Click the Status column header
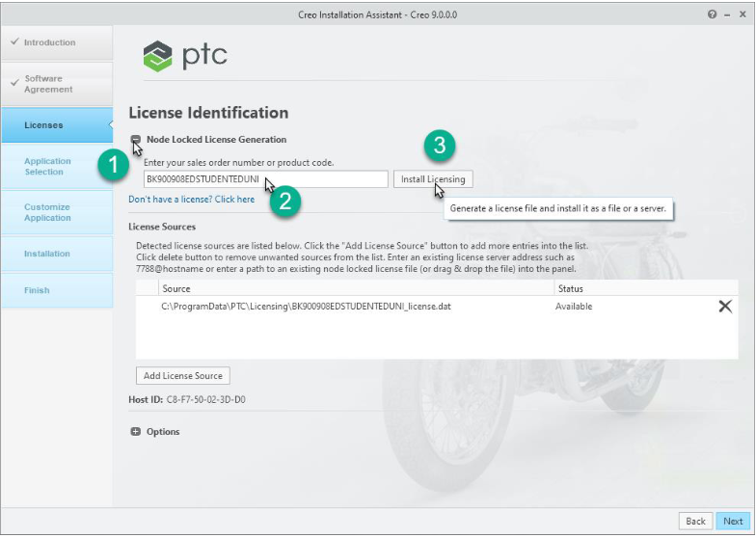The width and height of the screenshot is (756, 538). (646, 288)
